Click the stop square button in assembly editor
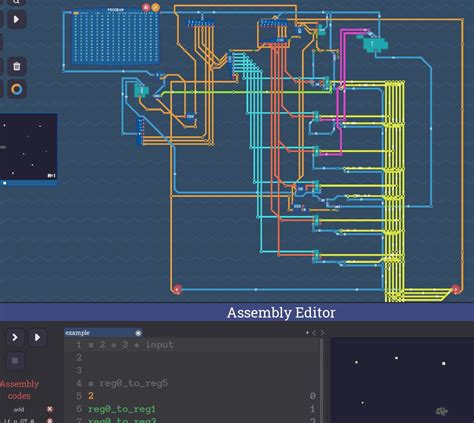This screenshot has height=423, width=474. tap(15, 361)
